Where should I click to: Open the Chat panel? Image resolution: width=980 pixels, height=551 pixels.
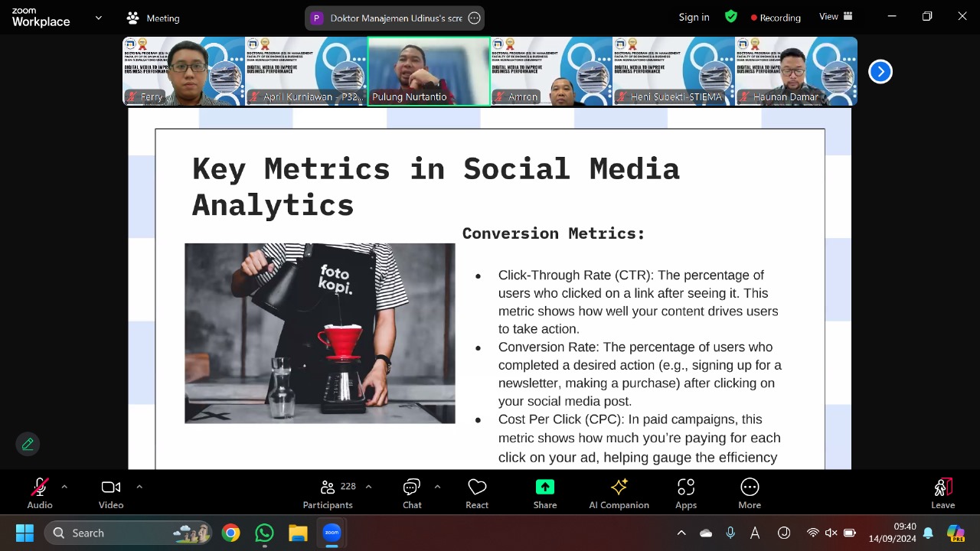pos(412,494)
